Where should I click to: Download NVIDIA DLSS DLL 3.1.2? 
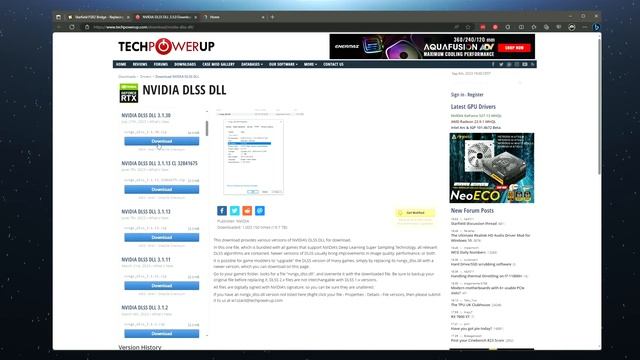click(162, 333)
